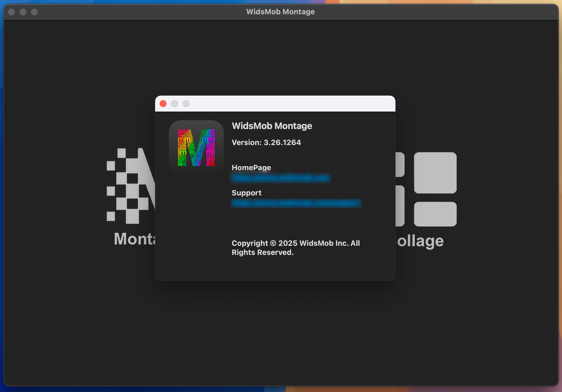The height and width of the screenshot is (392, 562).
Task: Click the main window's zoom button
Action: (x=34, y=12)
